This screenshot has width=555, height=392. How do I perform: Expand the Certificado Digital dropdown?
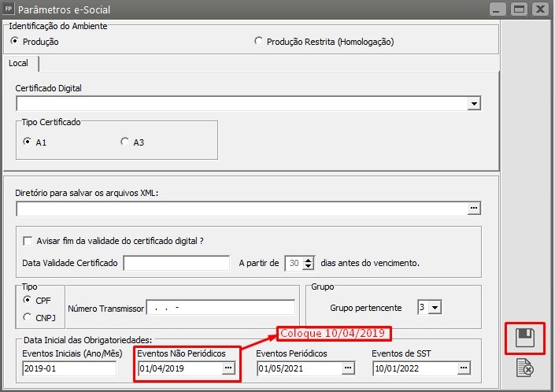(x=474, y=104)
